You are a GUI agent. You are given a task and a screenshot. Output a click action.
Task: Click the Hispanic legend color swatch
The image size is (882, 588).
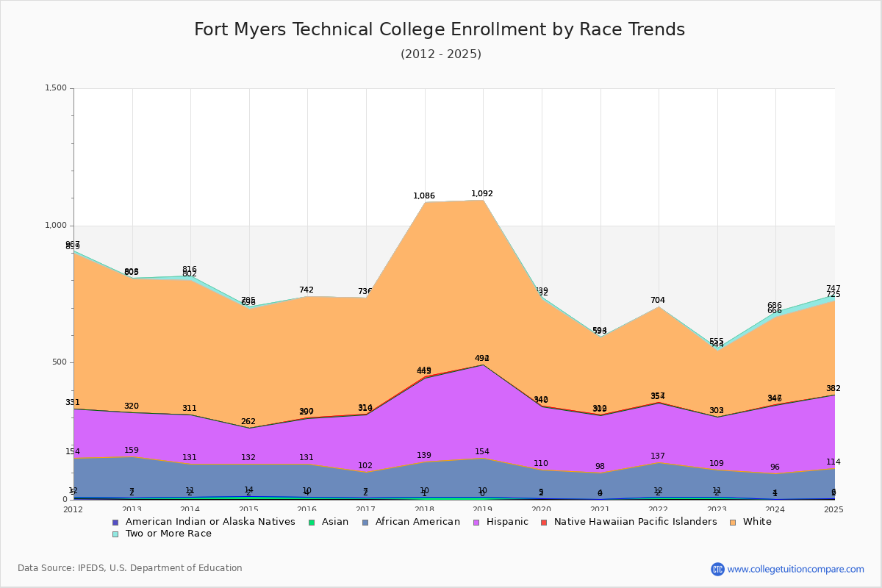point(477,522)
